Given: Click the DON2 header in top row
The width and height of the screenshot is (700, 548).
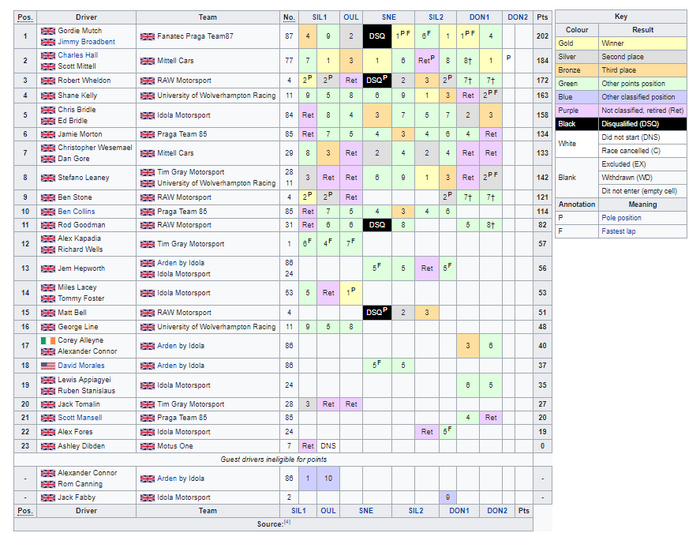Looking at the screenshot, I should click(517, 16).
